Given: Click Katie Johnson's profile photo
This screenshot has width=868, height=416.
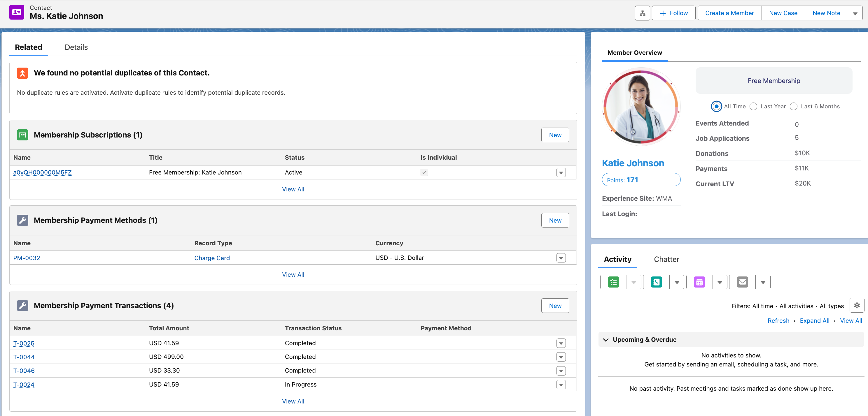Looking at the screenshot, I should click(640, 107).
